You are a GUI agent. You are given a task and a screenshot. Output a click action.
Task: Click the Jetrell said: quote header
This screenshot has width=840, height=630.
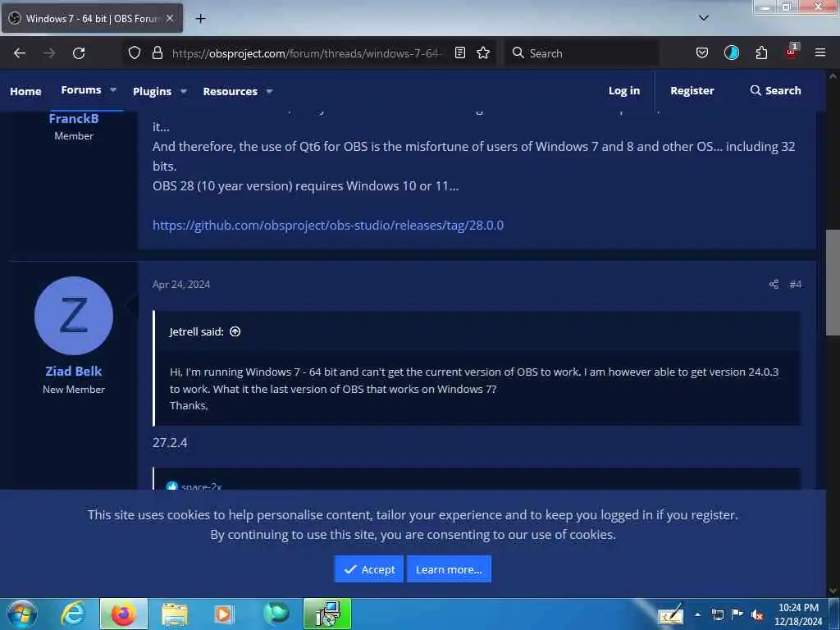tap(197, 331)
